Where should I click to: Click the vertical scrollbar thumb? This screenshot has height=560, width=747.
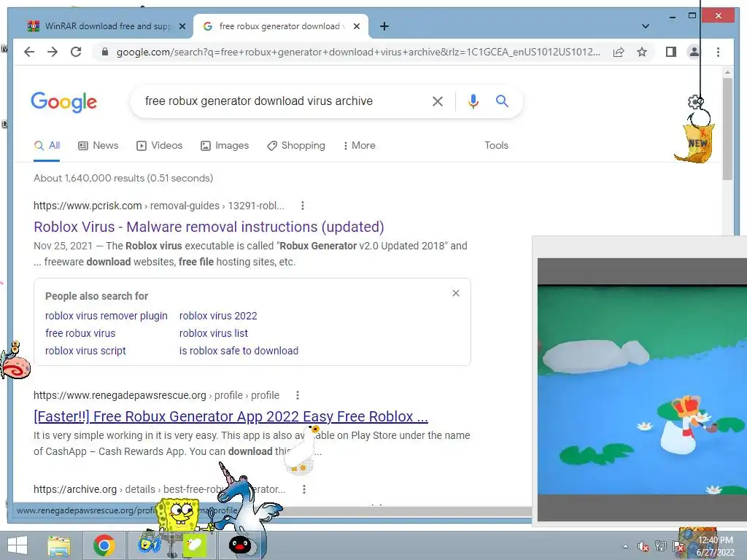pyautogui.click(x=727, y=128)
